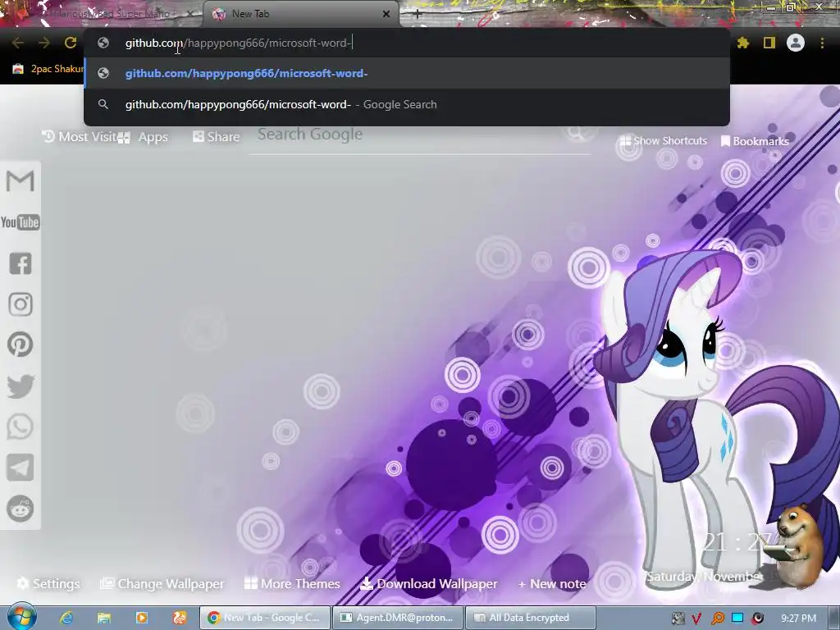Open the Extensions puzzle icon

[x=742, y=43]
